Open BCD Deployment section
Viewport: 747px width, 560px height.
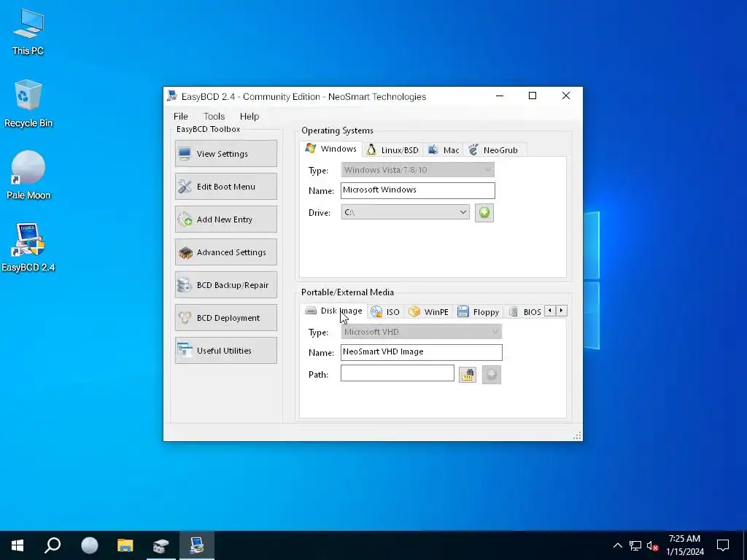coord(226,318)
